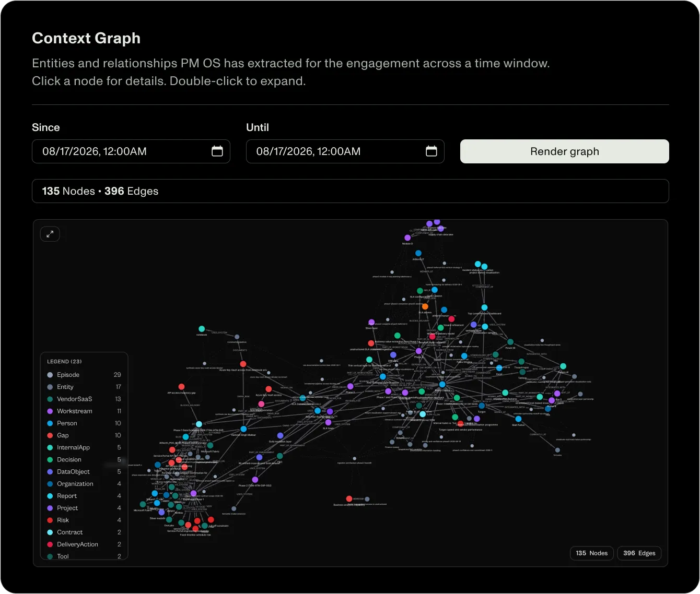This screenshot has height=594, width=700.
Task: Click the Episode color dot in legend
Action: (50, 375)
